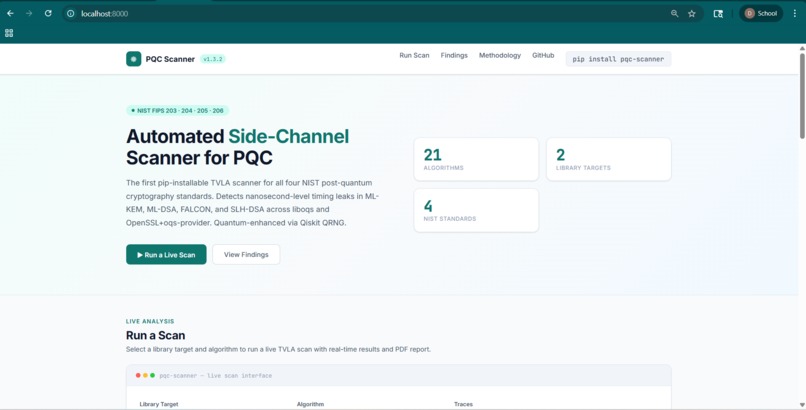This screenshot has height=410, width=806.
Task: Click the Traces field label
Action: coord(463,404)
